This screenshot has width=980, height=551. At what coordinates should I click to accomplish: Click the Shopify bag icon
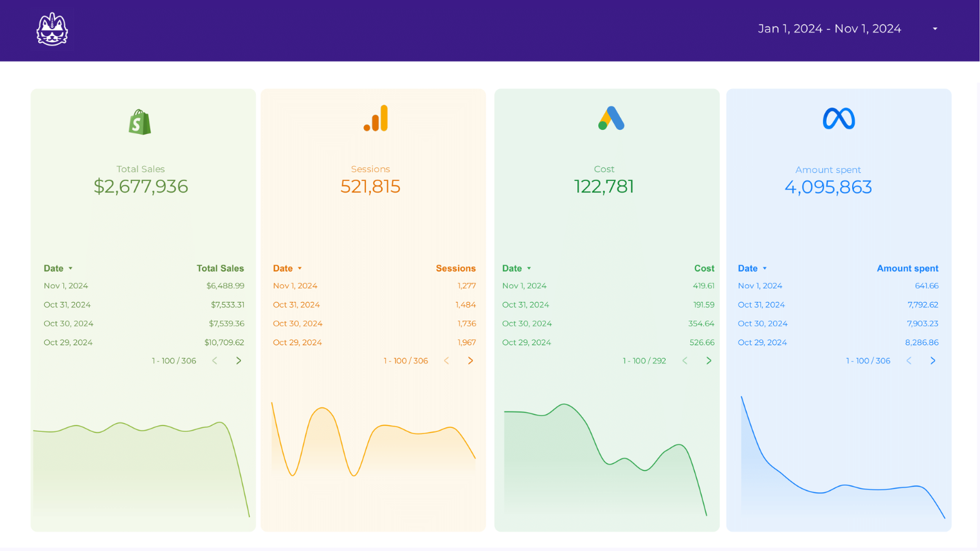pyautogui.click(x=140, y=122)
